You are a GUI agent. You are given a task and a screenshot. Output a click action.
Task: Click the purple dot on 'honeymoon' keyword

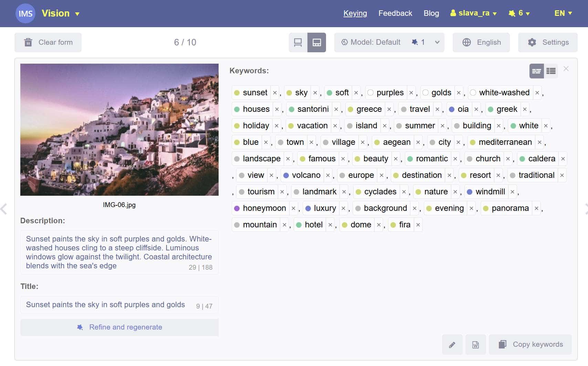pos(237,208)
